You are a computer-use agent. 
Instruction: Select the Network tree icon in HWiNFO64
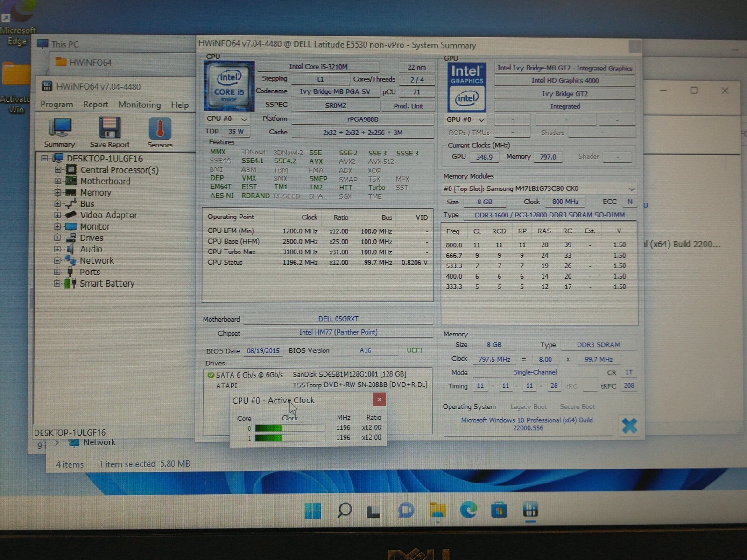click(x=71, y=260)
